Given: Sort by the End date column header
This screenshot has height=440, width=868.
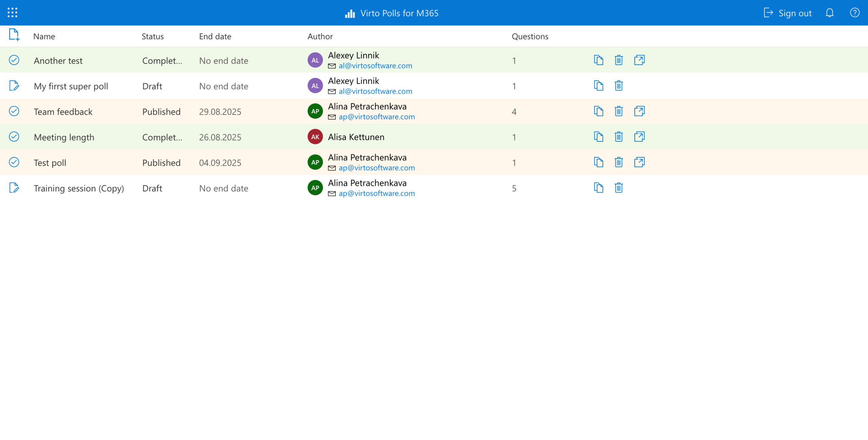Looking at the screenshot, I should [215, 36].
